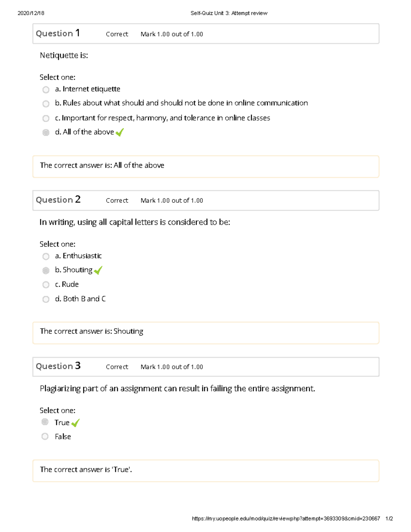
Task: Select radio button for 'a. Internet etiquette'
Action: 46,89
